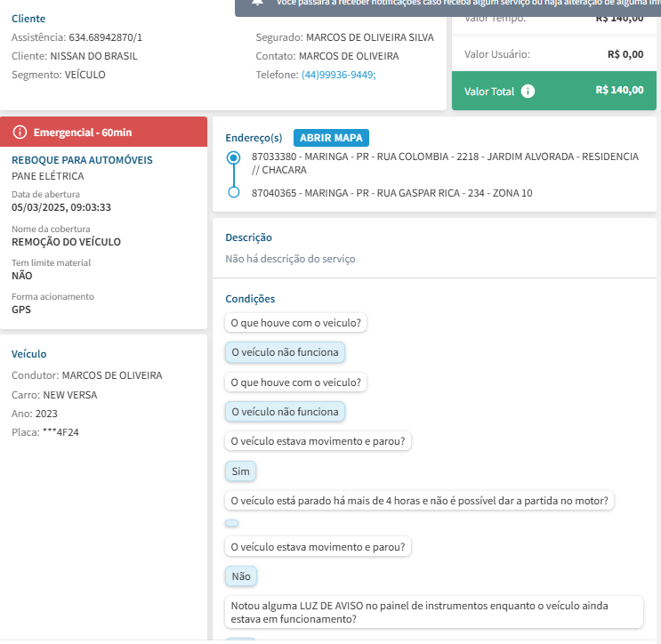Click the first 'O veículo estava movimento e parou?' question
661x644 pixels.
coord(318,441)
